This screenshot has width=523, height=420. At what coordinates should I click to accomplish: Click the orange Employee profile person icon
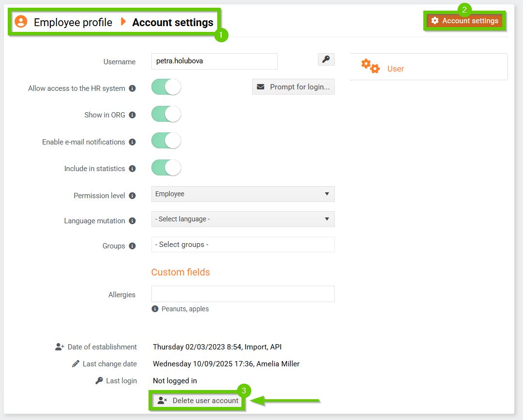coord(21,22)
